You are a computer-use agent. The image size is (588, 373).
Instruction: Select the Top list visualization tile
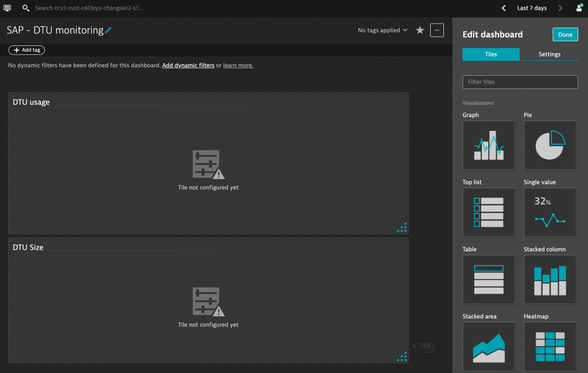point(489,212)
